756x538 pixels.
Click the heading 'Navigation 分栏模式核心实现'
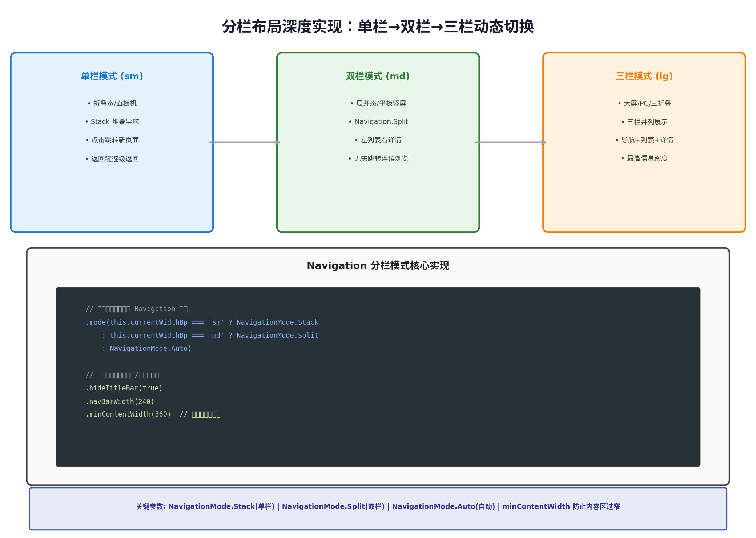point(378,265)
